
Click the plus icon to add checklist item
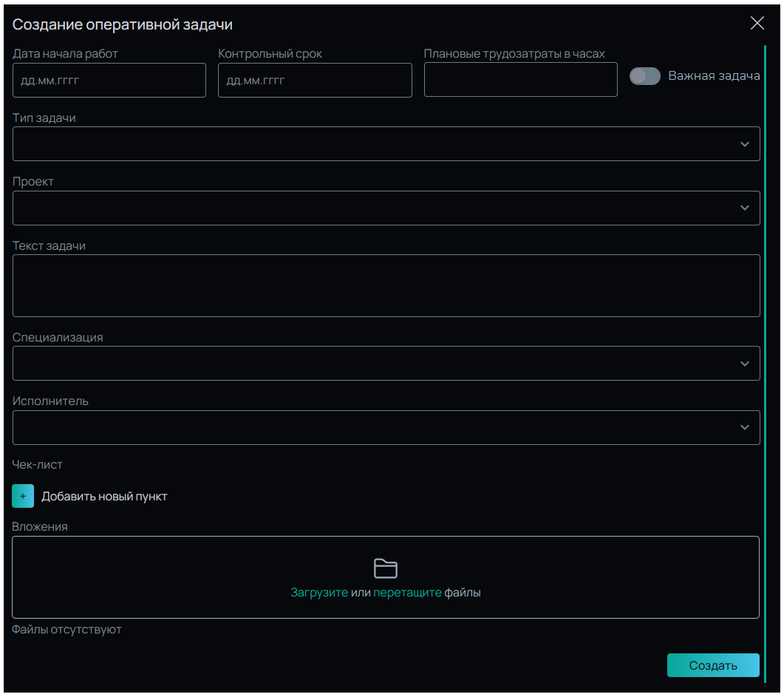click(x=23, y=496)
